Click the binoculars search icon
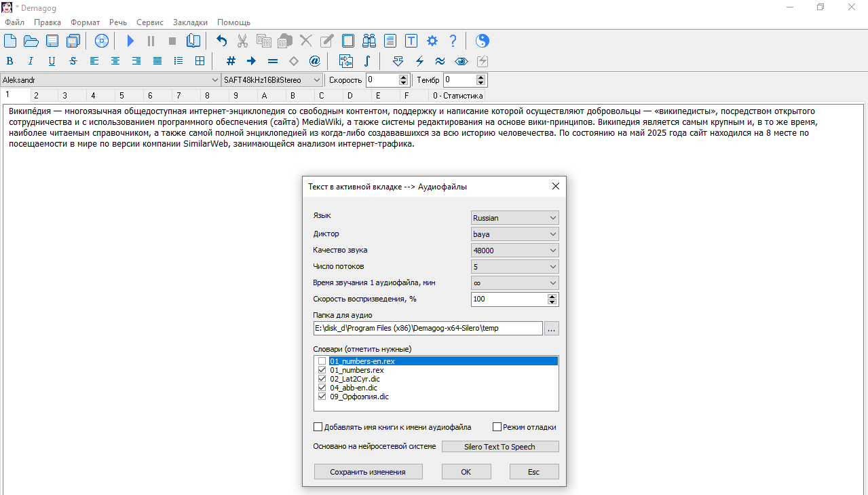Screen dimensions: 868x495 click(x=369, y=41)
